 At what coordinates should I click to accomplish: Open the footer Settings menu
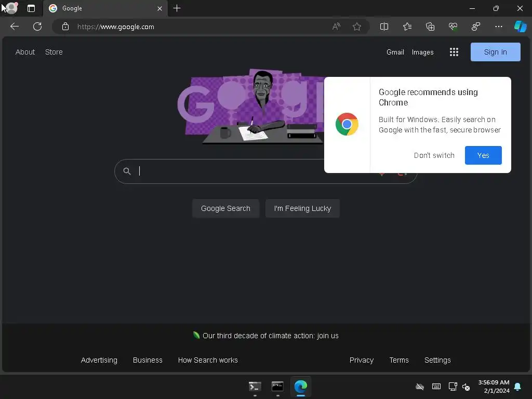[437, 360]
